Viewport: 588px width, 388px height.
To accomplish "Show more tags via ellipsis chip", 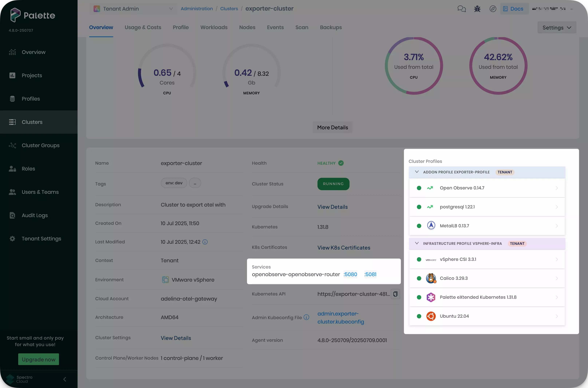I will 195,183.
